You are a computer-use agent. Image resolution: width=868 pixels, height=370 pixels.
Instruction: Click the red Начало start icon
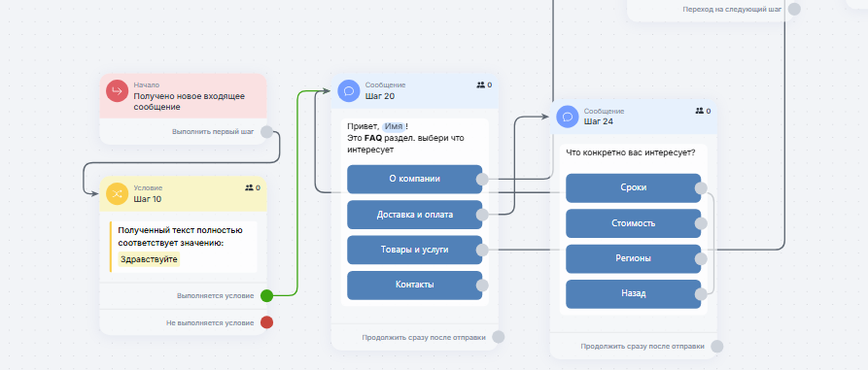117,90
